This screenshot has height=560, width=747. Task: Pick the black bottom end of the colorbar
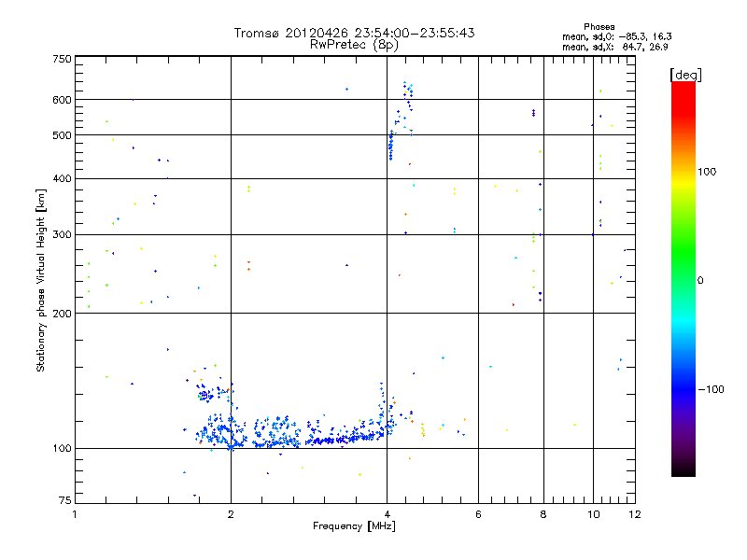[684, 470]
